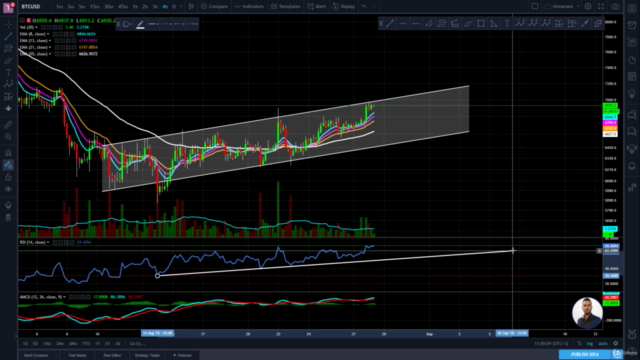
Task: Select trend line in floating favorites toolbar
Action: (390, 24)
